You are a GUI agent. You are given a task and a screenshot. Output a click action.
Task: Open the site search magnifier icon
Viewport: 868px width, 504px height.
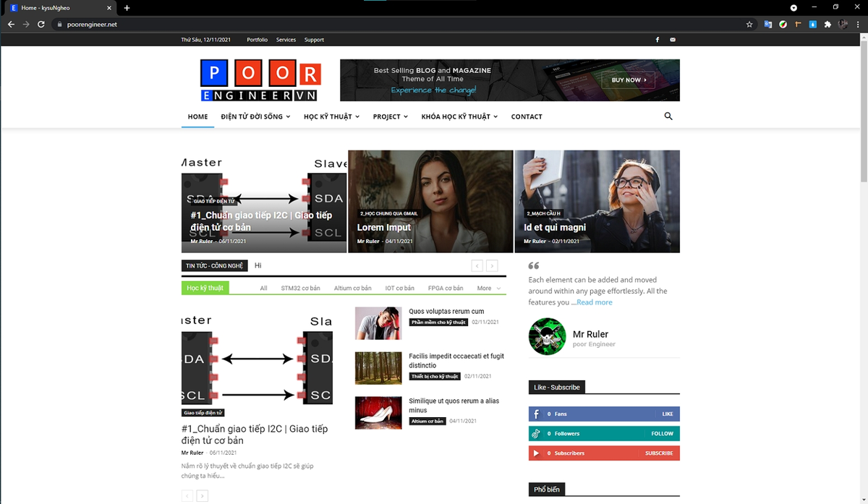pyautogui.click(x=668, y=116)
